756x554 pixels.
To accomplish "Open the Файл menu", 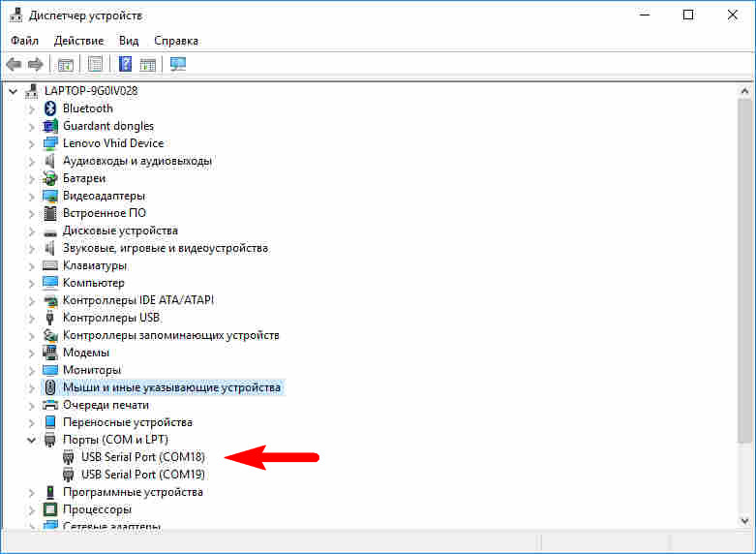I will click(24, 41).
